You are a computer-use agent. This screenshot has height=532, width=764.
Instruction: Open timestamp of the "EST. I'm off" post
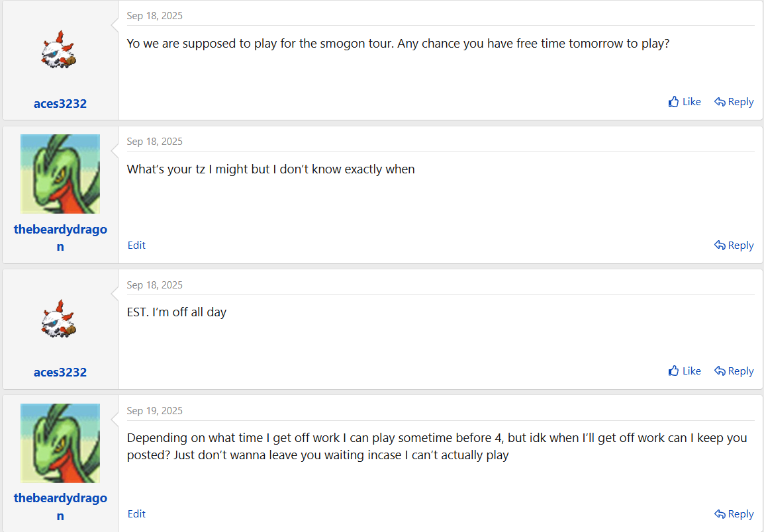[154, 285]
